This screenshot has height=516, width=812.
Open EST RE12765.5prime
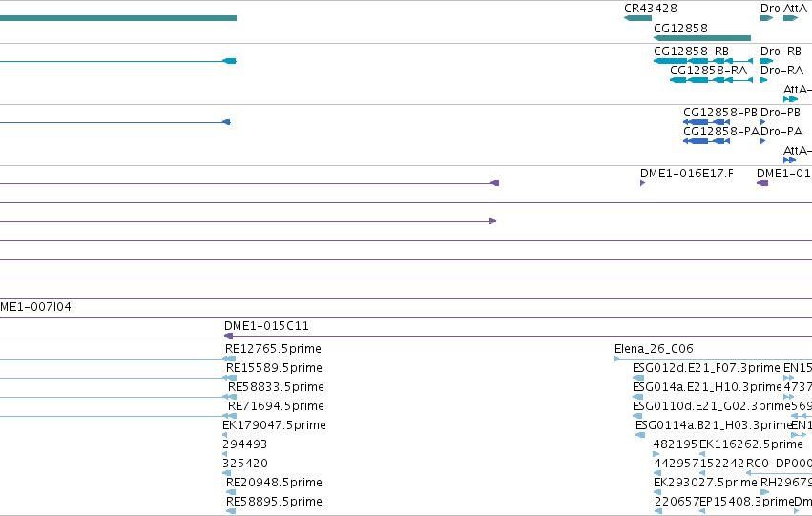tap(273, 349)
